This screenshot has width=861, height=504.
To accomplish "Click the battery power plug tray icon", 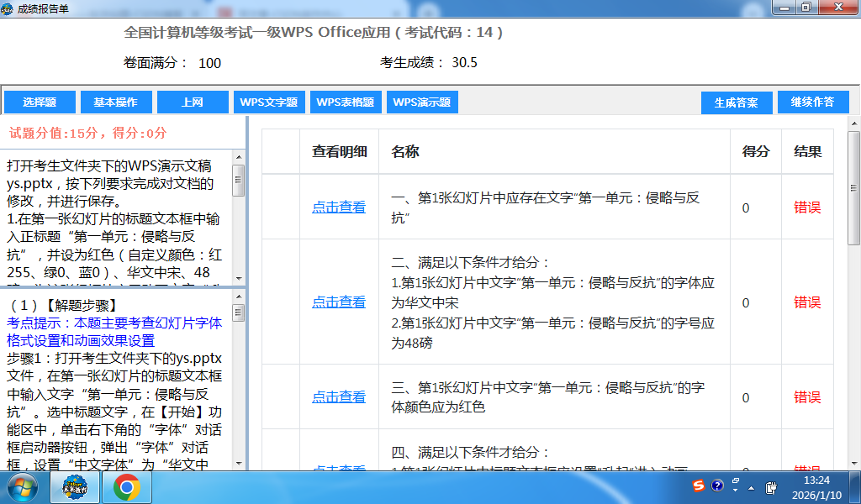I will [771, 487].
